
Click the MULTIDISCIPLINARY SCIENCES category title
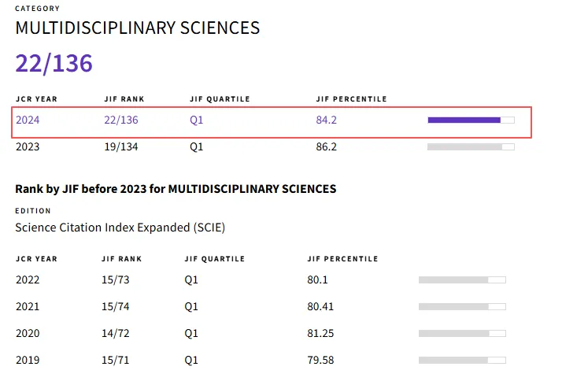[x=138, y=28]
